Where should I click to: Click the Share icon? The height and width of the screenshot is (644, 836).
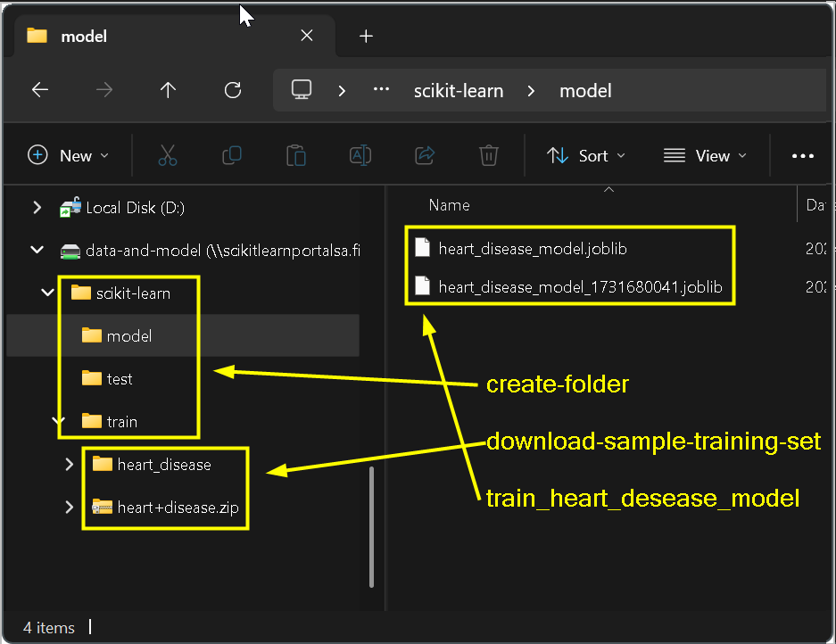click(x=425, y=156)
